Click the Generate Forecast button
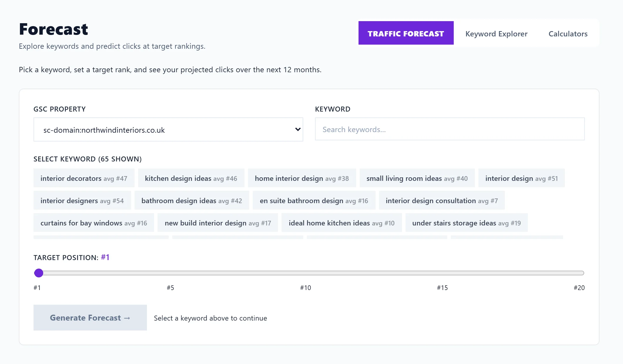Screen dimensions: 623x364 click(90, 318)
